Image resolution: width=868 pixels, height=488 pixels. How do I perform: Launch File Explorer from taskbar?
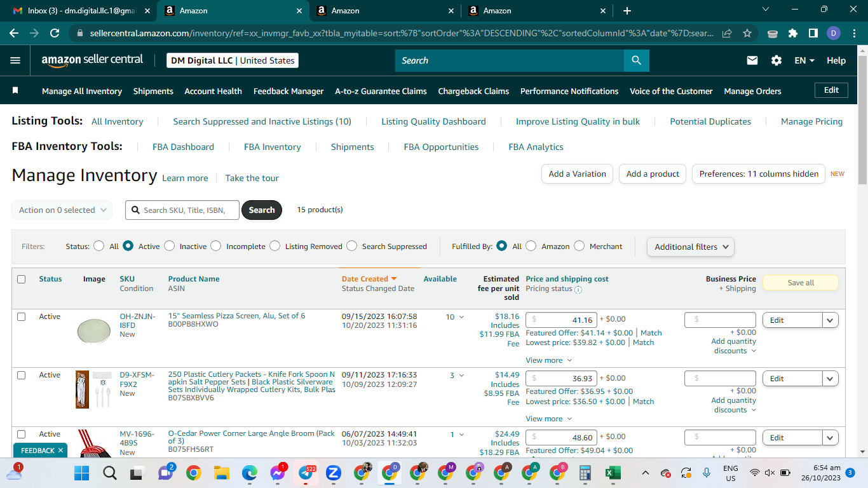[221, 473]
